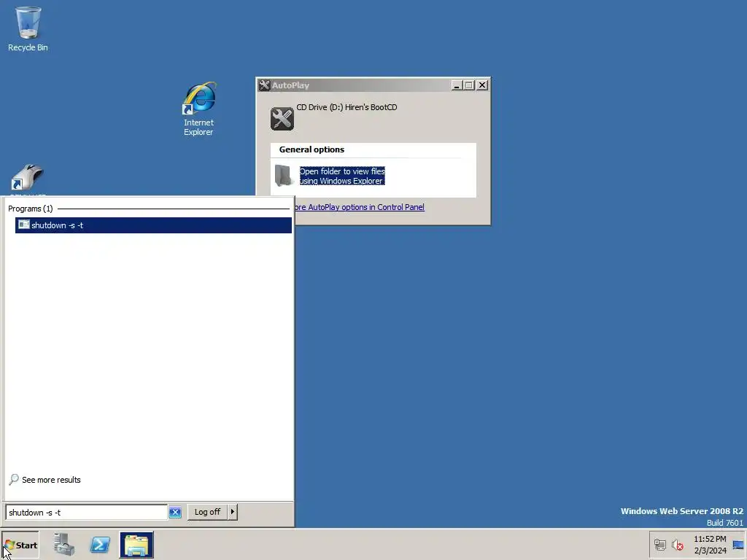Click the AutoPlay title bar wrench icon

point(264,85)
